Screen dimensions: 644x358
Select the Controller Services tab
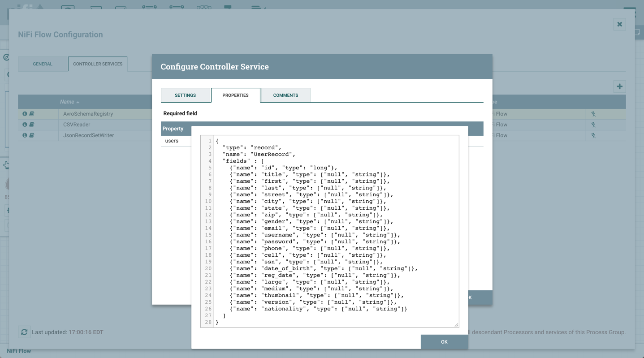click(x=98, y=64)
